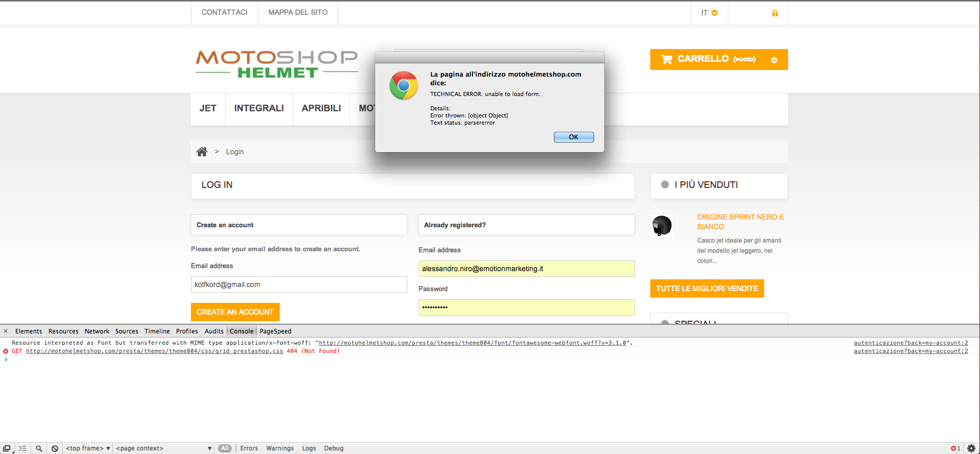Switch to the Audits tab
The width and height of the screenshot is (980, 454).
tap(214, 331)
